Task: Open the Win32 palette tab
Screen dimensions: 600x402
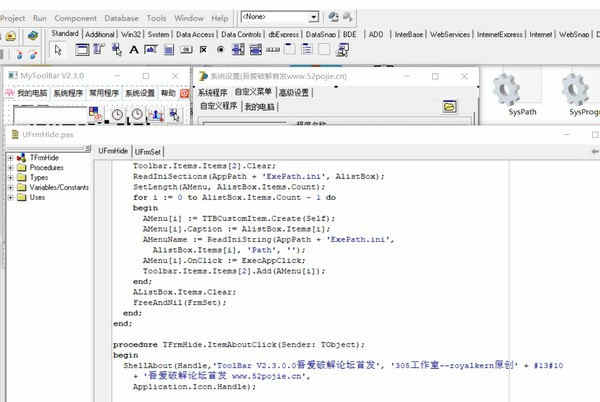Action: tap(130, 34)
